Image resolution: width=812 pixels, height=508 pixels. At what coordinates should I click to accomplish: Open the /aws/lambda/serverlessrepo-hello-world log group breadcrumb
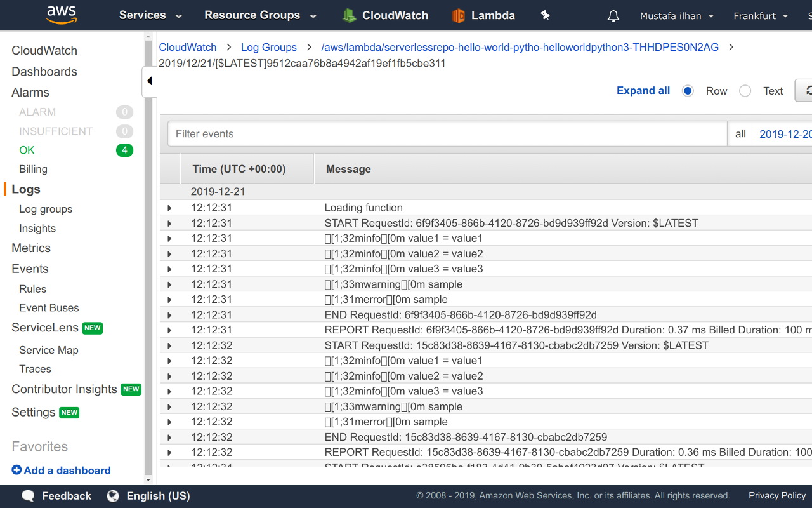[x=520, y=47]
